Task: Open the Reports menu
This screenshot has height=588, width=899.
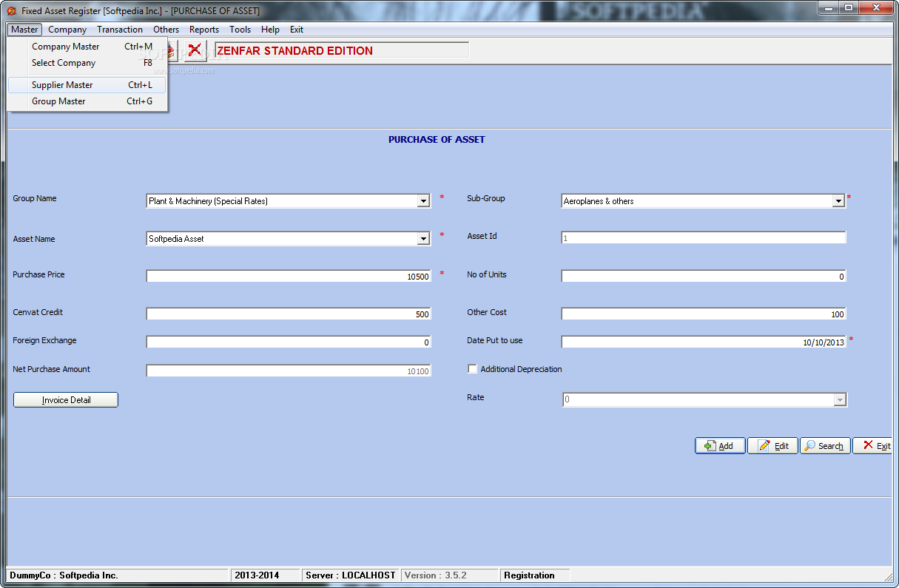Action: click(x=204, y=30)
